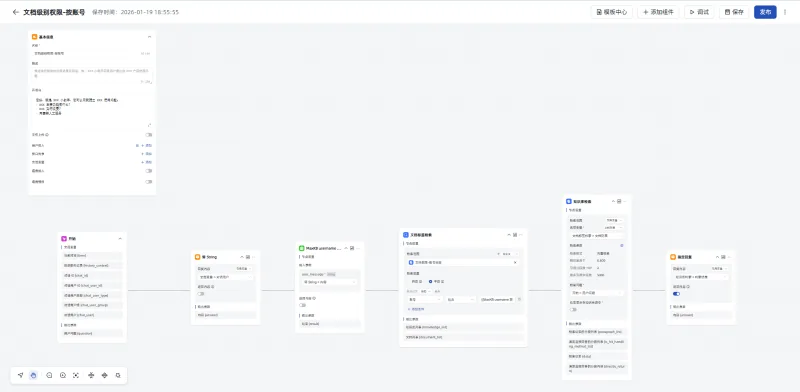800x392 pixels.
Task: Open the 模板中心 template center
Action: [612, 12]
